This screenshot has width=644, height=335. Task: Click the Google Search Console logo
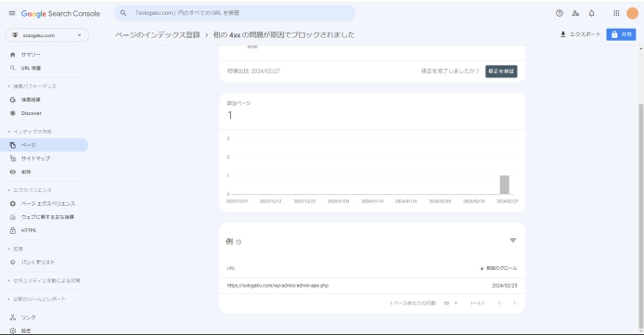[60, 14]
